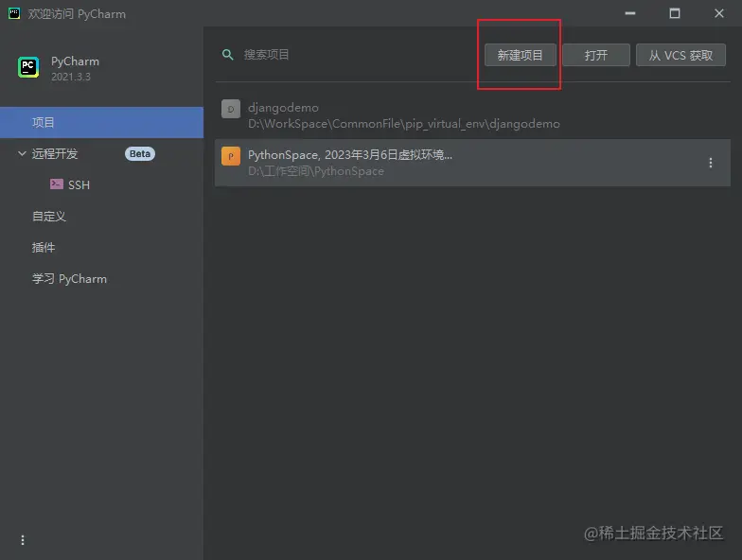742x560 pixels.
Task: Open the 远程开发 section label
Action: click(x=55, y=153)
